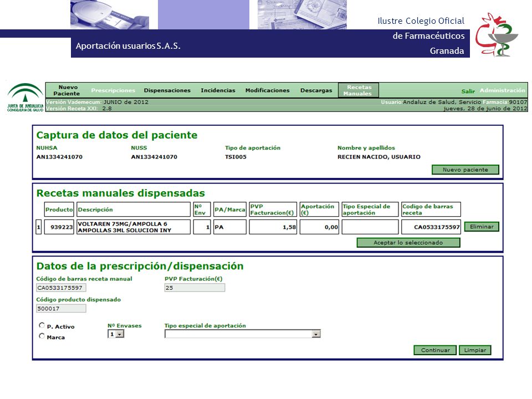Screen dimensions: 532x399
Task: Open the Nº Envases dropdown
Action: pos(116,334)
